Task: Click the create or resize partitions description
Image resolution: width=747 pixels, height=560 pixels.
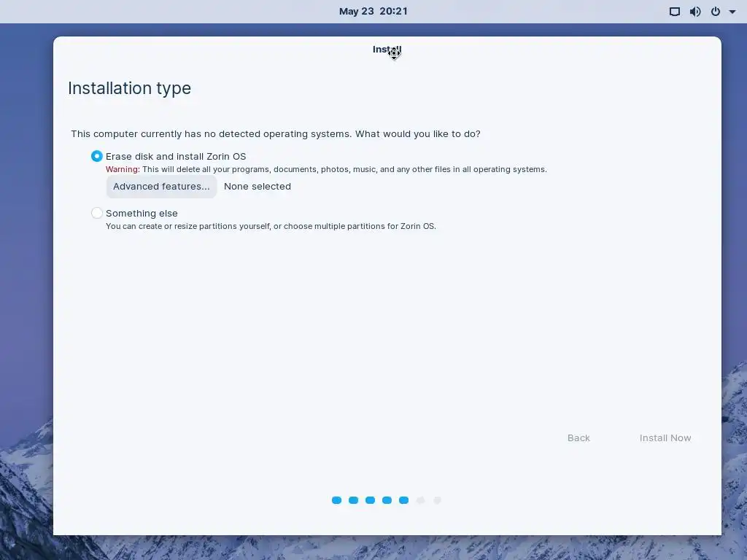Action: click(x=271, y=226)
